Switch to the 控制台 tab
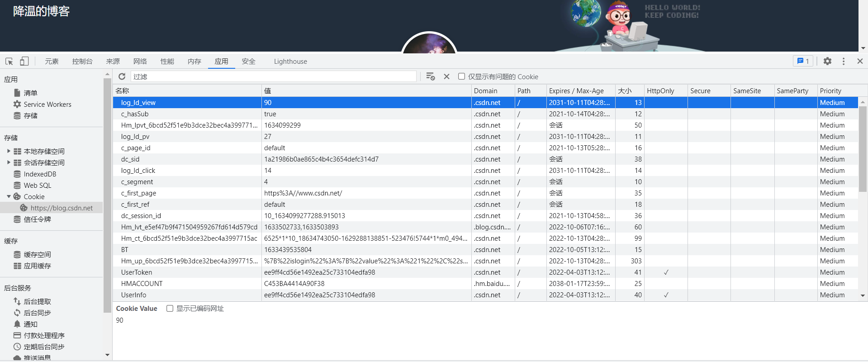The height and width of the screenshot is (362, 868). click(82, 61)
